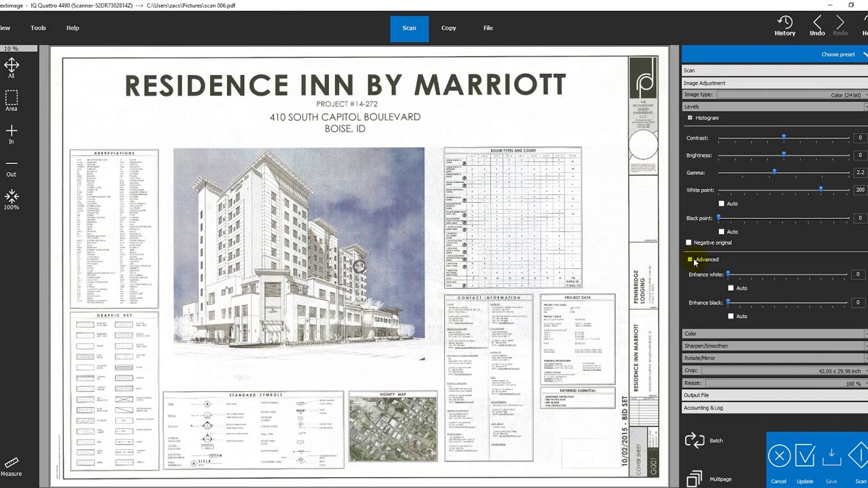This screenshot has height=488, width=868.
Task: Click the Contrast slider handle
Action: click(784, 138)
